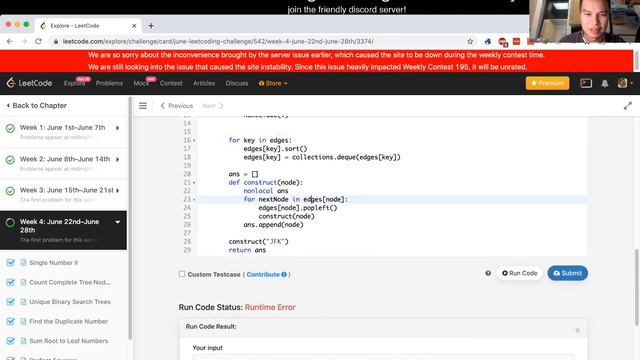Expand editor to fullscreen

pos(628,106)
